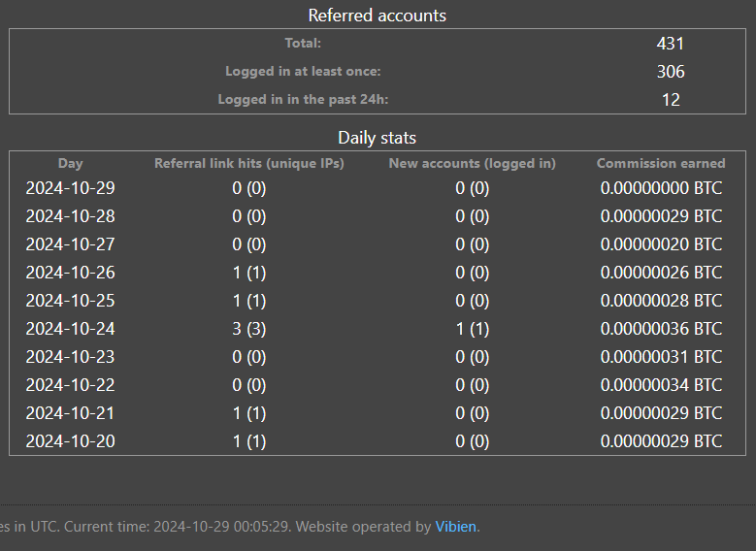Click the 0.00000020 BTC commission value
Viewport: 756px width, 551px height.
click(x=661, y=244)
